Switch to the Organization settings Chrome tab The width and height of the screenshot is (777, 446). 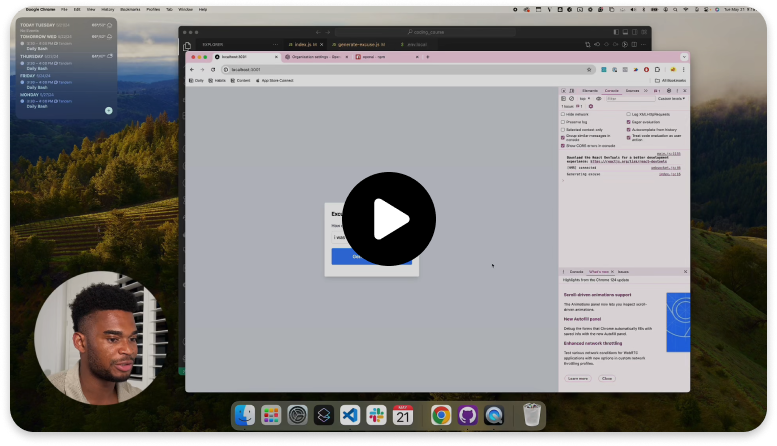pyautogui.click(x=315, y=57)
